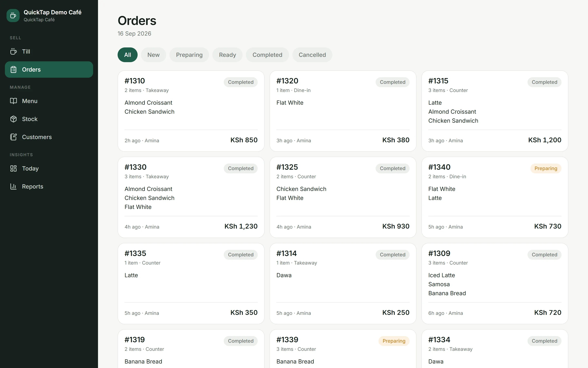The width and height of the screenshot is (588, 368).
Task: Show only Completed orders filter
Action: point(267,55)
